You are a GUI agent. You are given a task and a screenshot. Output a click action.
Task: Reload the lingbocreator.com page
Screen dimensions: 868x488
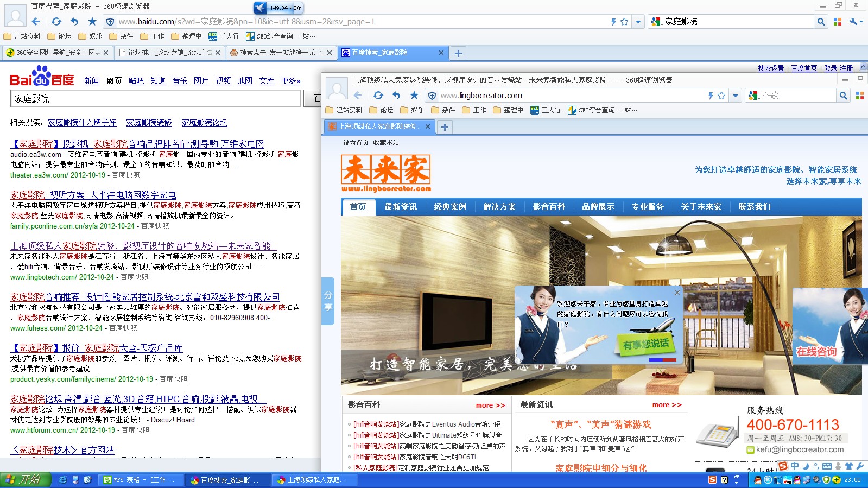(378, 96)
